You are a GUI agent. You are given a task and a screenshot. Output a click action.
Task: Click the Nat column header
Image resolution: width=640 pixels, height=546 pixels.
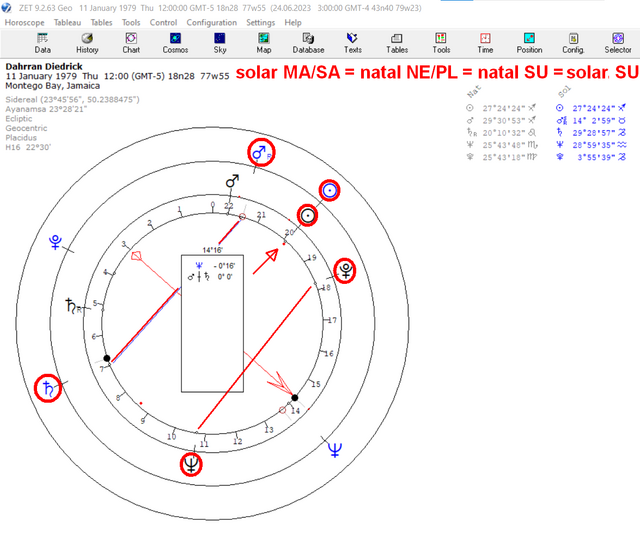tap(474, 91)
